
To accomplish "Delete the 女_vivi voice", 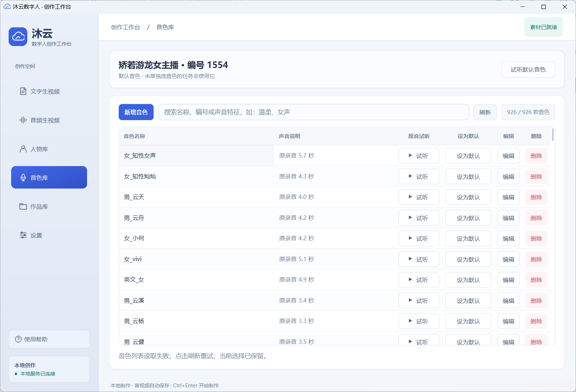I will click(536, 259).
